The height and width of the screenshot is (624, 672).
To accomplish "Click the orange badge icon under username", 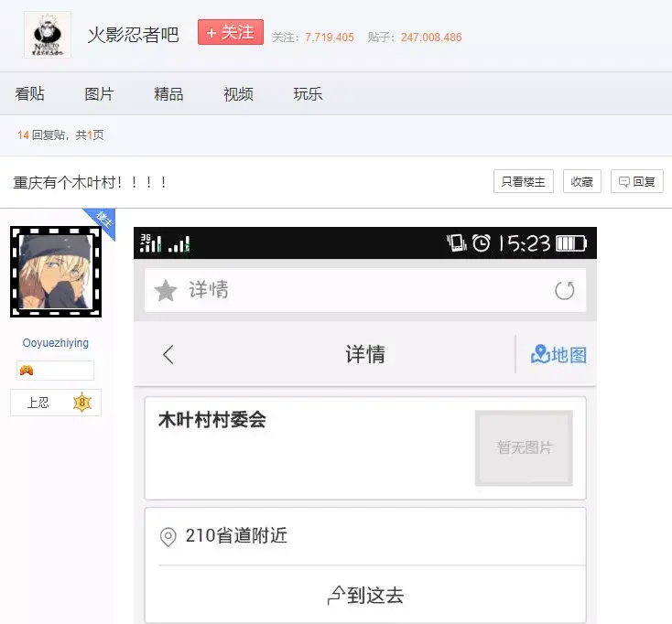I will click(x=27, y=371).
